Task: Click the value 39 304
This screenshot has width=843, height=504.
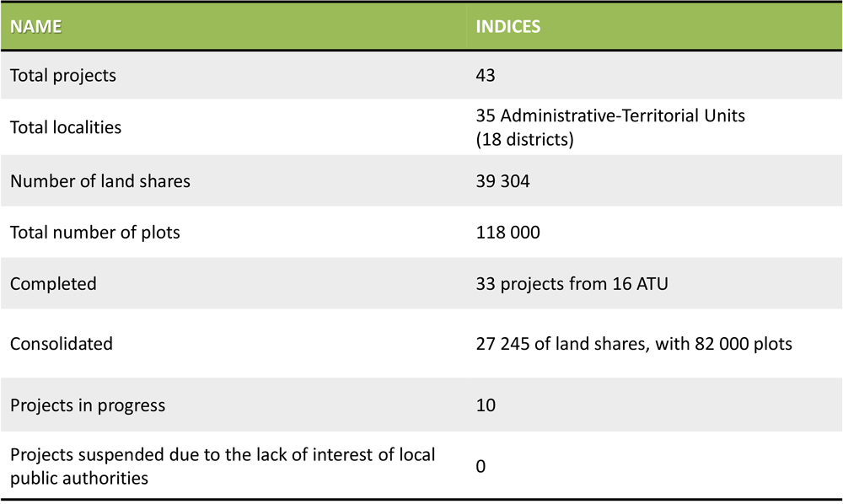Action: [503, 180]
